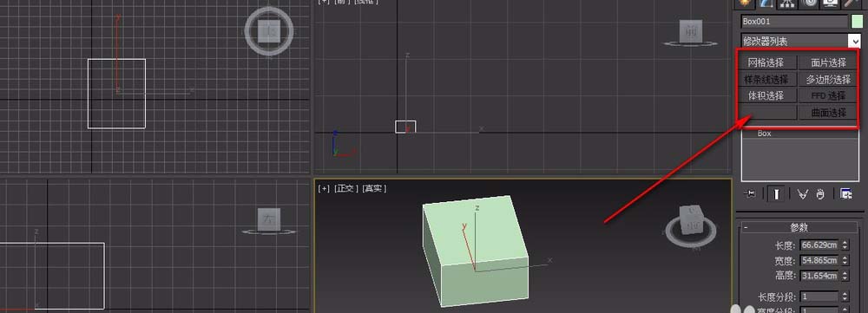Click the 宽度 spinner arrows
The image size is (868, 313).
845,260
